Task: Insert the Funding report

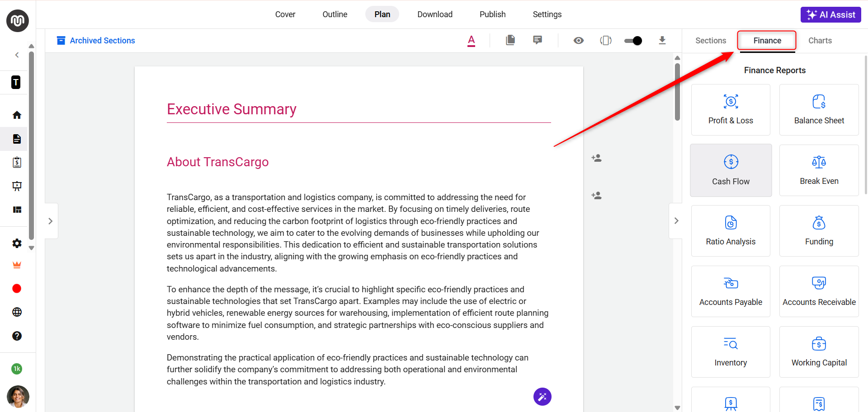Action: [x=819, y=231]
